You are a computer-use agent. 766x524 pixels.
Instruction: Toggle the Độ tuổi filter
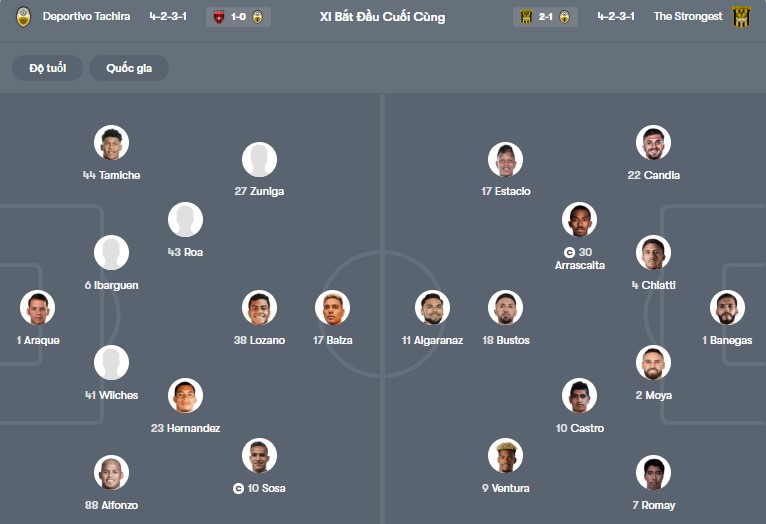(x=47, y=68)
